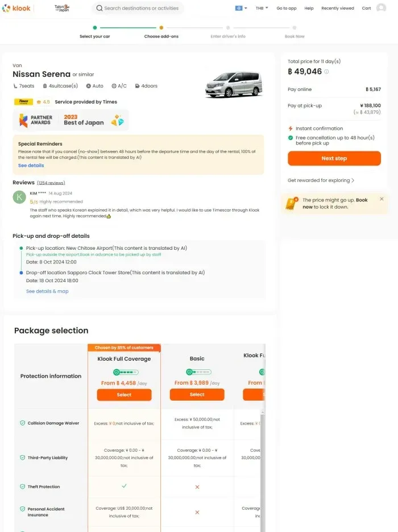Open the language flag dropdown
398x532 pixels.
[x=241, y=8]
